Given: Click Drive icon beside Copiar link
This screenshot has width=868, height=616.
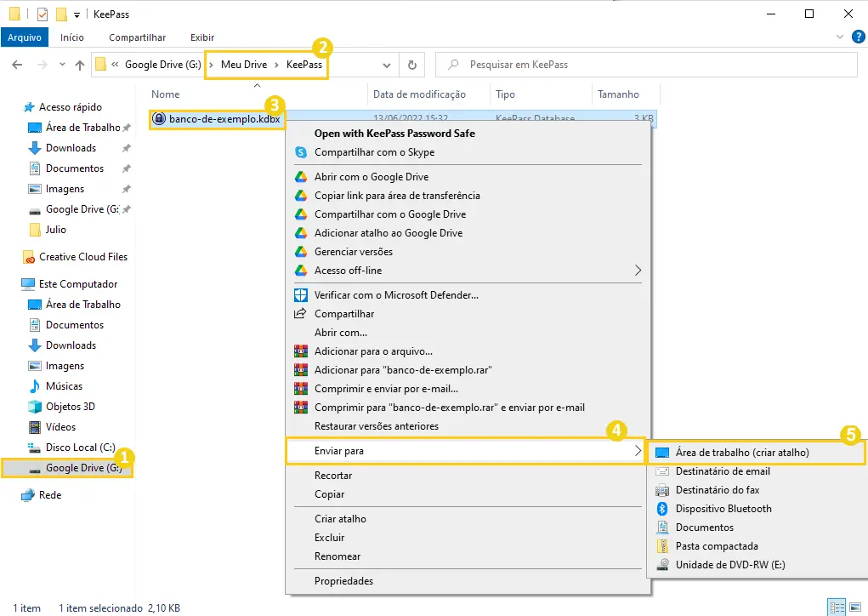Looking at the screenshot, I should point(301,196).
